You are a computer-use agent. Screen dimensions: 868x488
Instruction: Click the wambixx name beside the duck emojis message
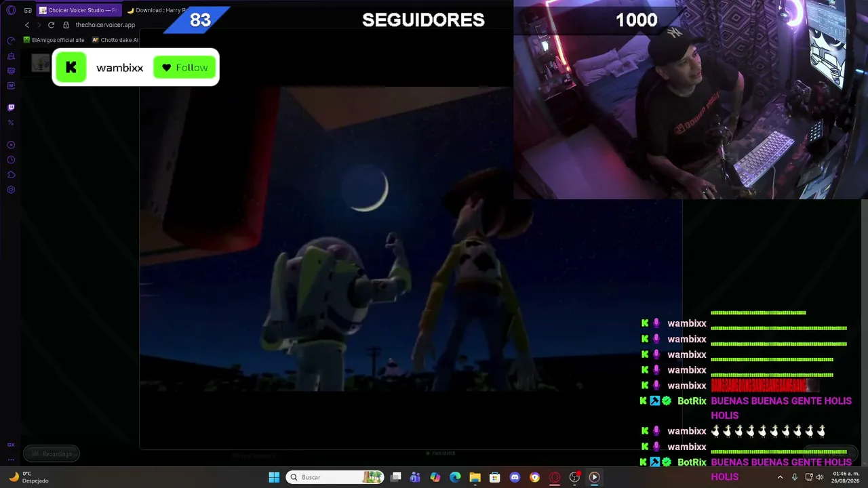coord(687,431)
